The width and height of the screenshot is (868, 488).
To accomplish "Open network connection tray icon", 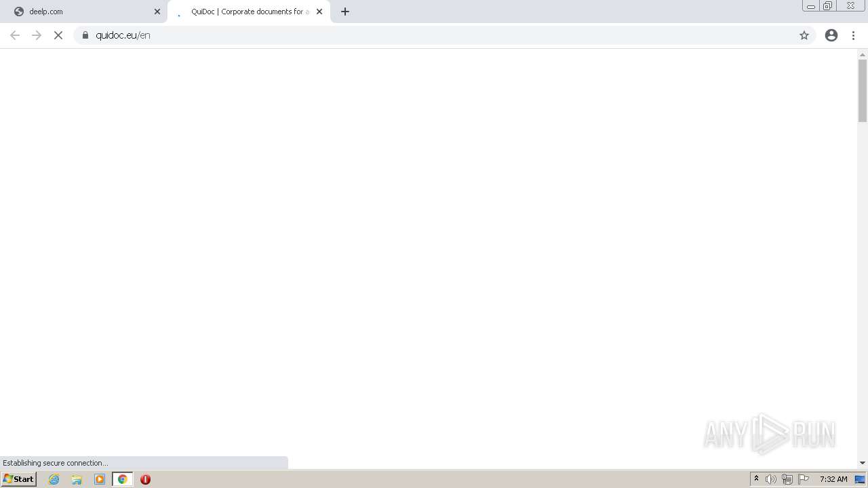I will coord(787,479).
